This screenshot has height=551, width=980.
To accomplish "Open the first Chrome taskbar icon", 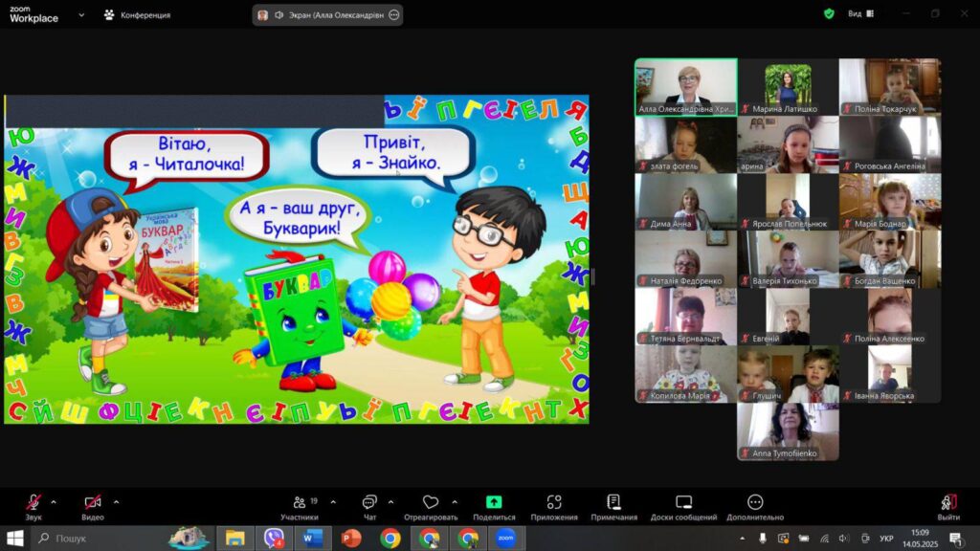I will pos(390,538).
